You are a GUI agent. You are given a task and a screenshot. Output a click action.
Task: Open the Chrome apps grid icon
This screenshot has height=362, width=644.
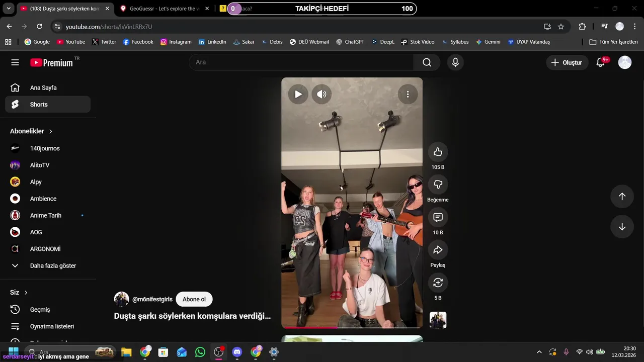coord(8,42)
